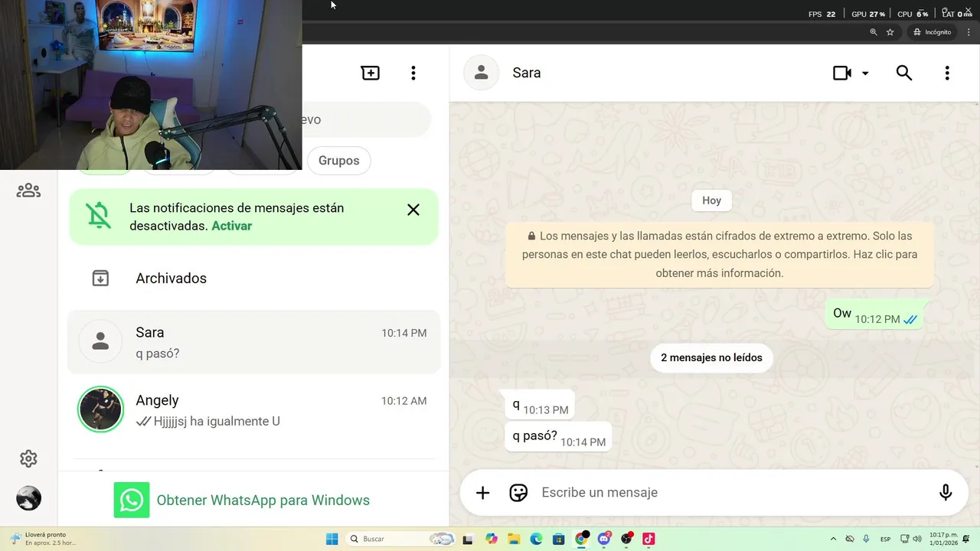Open your profile picture in sidebar
The image size is (980, 551).
pyautogui.click(x=28, y=498)
